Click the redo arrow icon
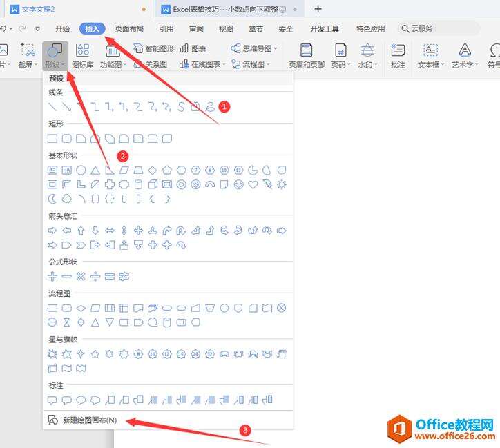Viewport: 500px width, 448px height. coord(22,29)
